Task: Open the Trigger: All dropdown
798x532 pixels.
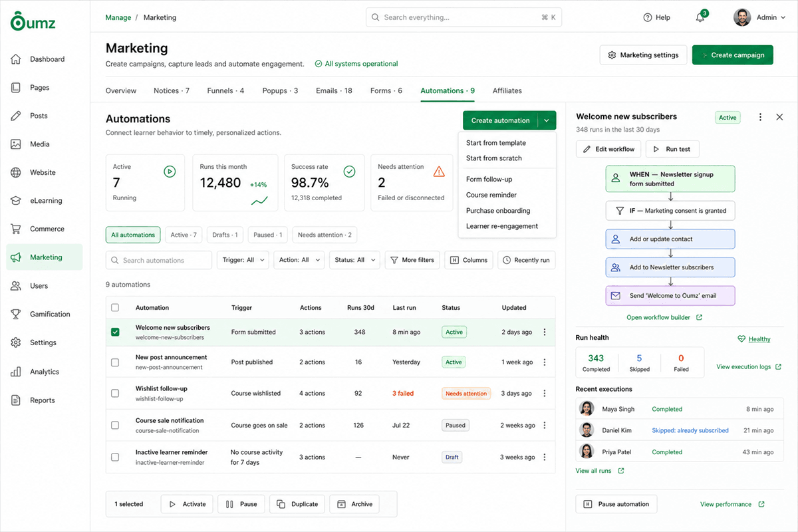Action: tap(243, 260)
